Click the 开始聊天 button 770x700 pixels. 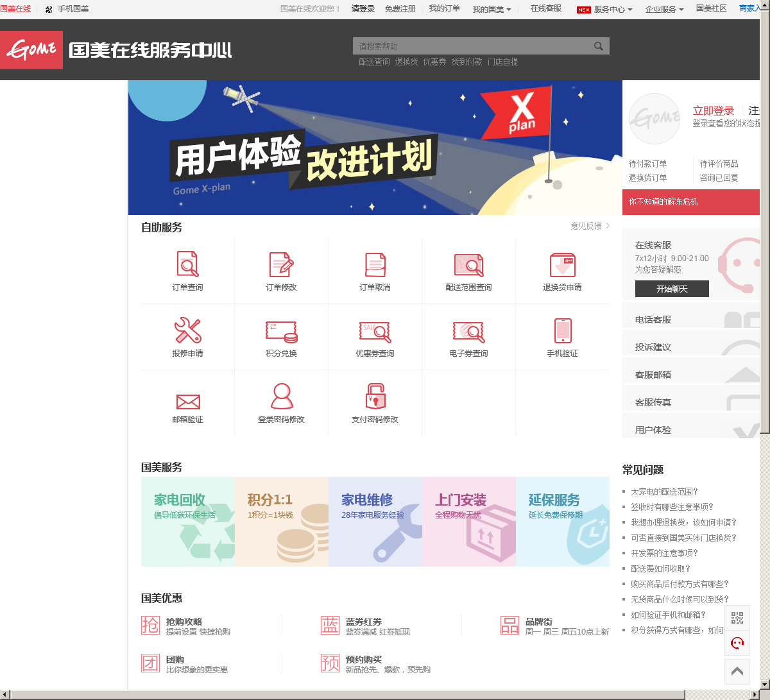pyautogui.click(x=672, y=289)
